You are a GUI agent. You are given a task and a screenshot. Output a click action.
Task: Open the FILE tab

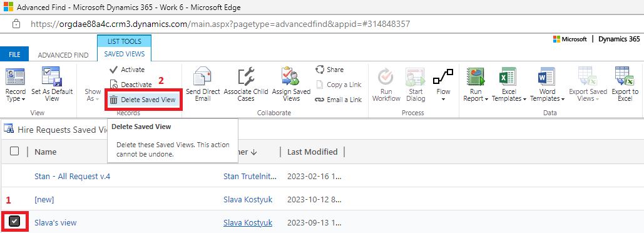tap(14, 54)
